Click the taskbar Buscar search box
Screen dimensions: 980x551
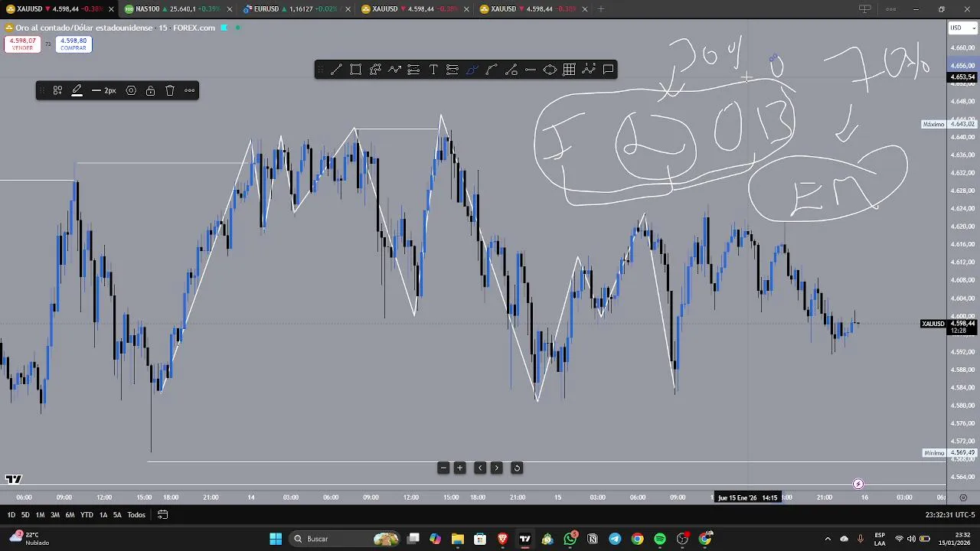tap(346, 539)
